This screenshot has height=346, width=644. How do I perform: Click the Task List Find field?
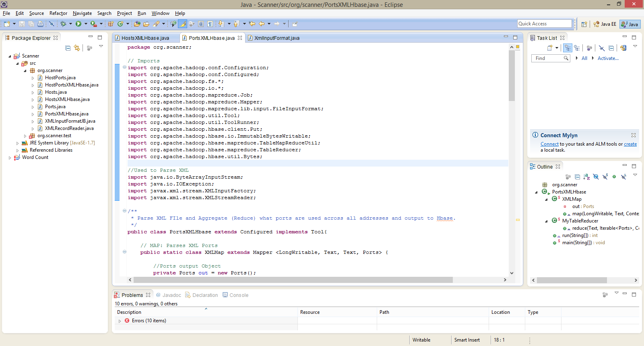click(x=550, y=58)
